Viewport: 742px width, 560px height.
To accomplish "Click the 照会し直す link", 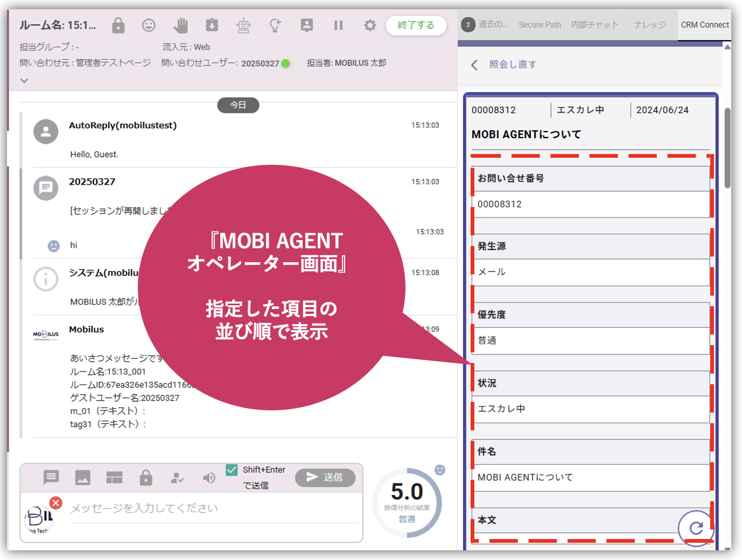I will pyautogui.click(x=513, y=65).
